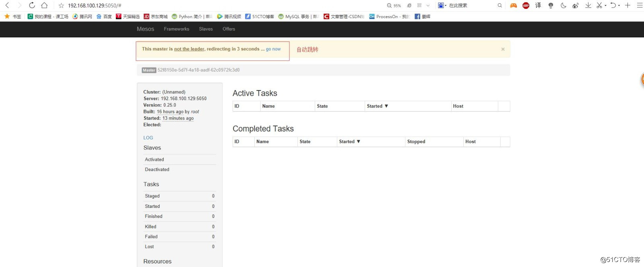Image resolution: width=644 pixels, height=267 pixels.
Task: Open downloads with the download arrow icon
Action: (x=588, y=6)
